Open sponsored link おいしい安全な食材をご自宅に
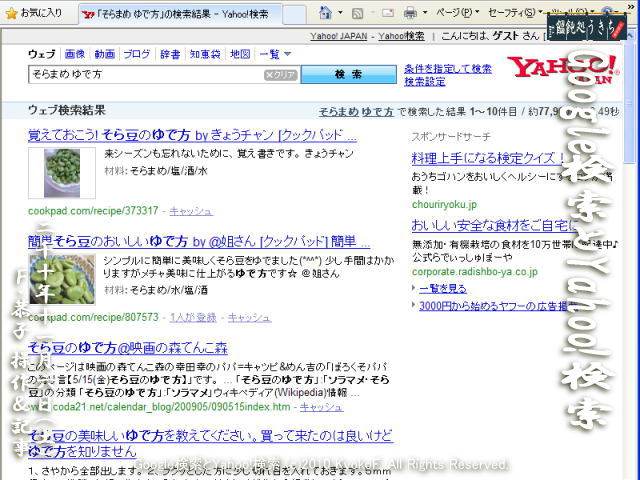The image size is (640, 480). [494, 225]
